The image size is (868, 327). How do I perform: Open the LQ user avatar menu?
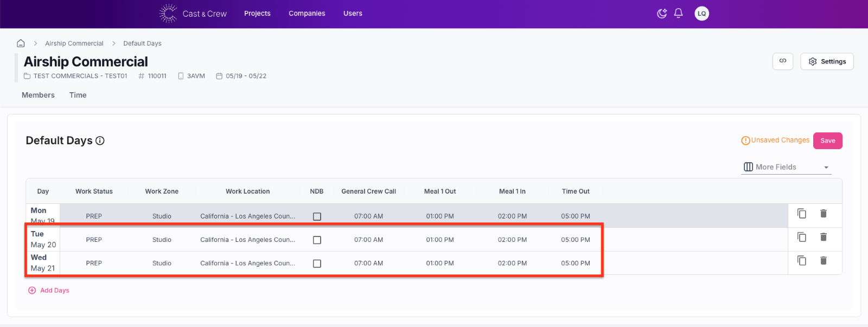pyautogui.click(x=702, y=14)
